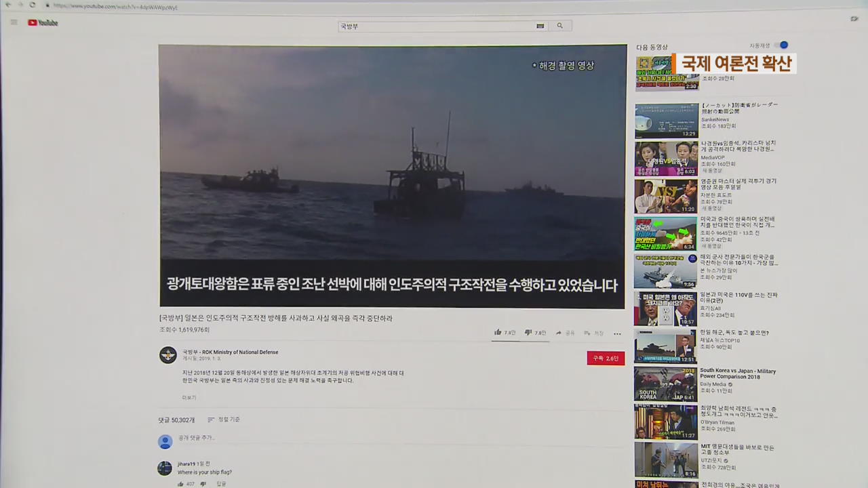Focus the search box containing 국방부

point(437,26)
